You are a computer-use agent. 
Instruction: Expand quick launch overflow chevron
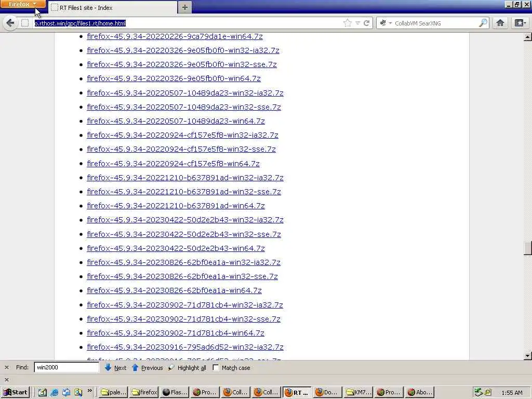[x=89, y=391]
